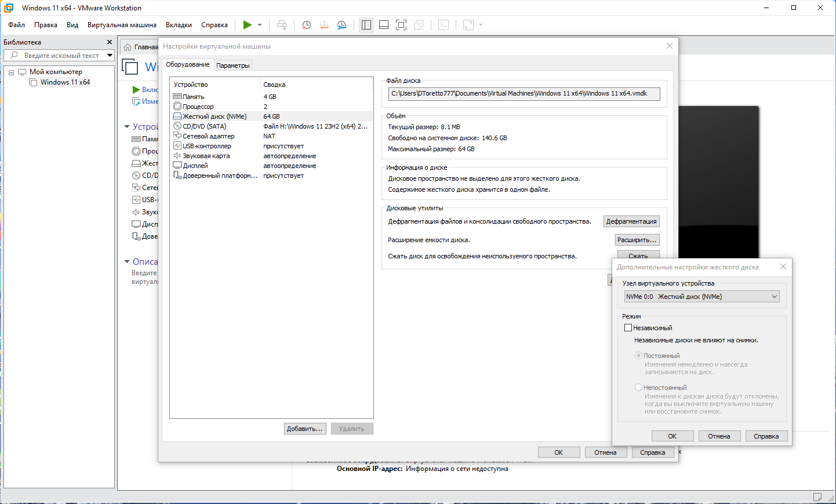Click the library search text field

(x=61, y=56)
